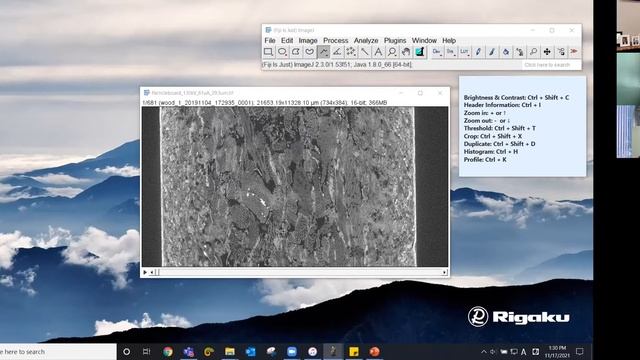
Task: Select the Multi-point tool
Action: [351, 52]
